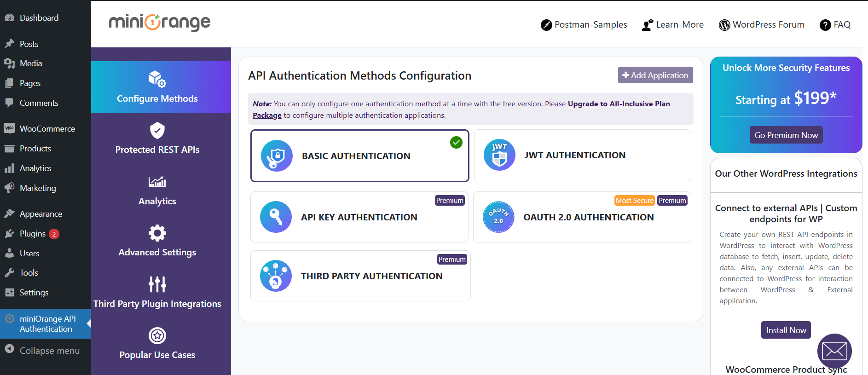Click the Plugins plug icon
The width and height of the screenshot is (868, 375).
point(9,234)
